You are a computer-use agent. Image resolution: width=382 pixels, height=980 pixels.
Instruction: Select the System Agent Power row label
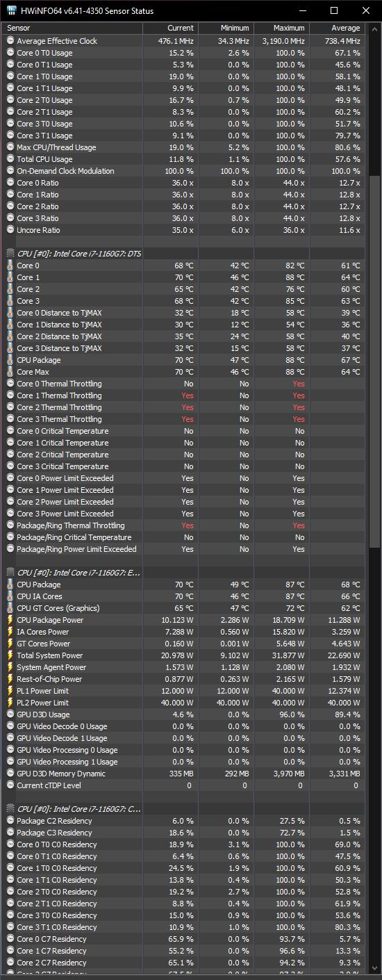coord(51,667)
